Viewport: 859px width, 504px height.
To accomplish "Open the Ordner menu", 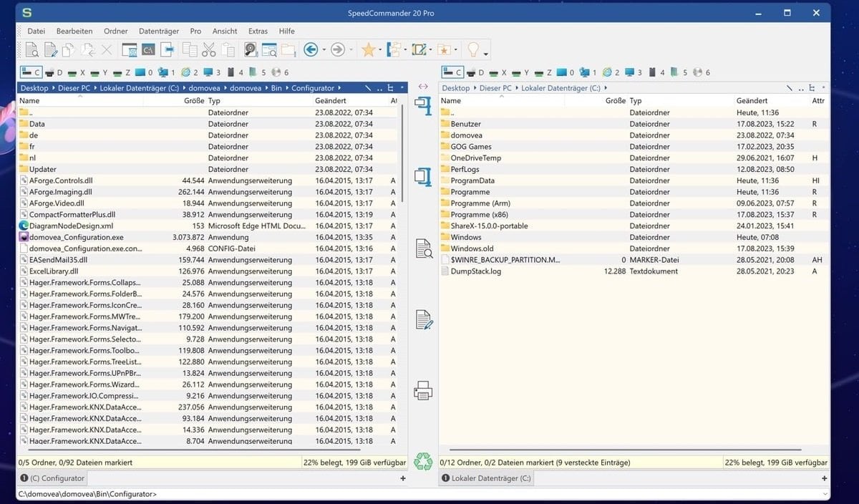I will (x=116, y=31).
